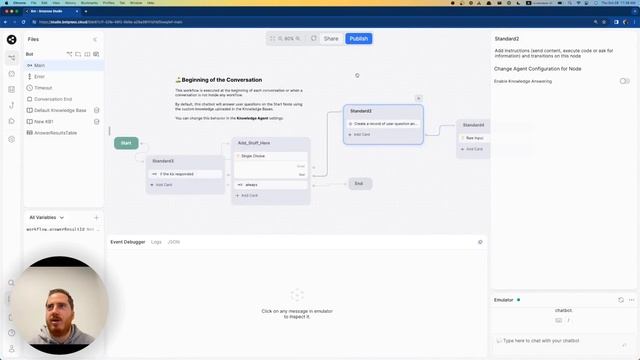Open the Error workflow
640x360 pixels.
point(64,76)
